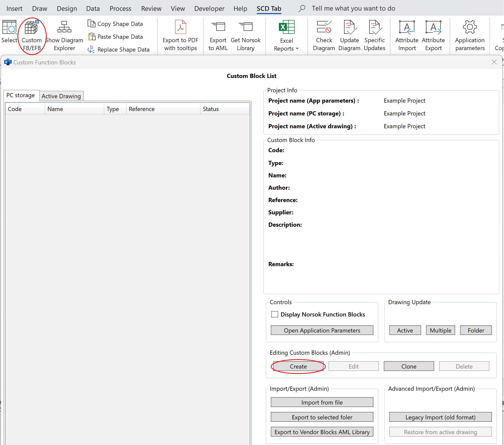Open the Excel Reports dropdown

coord(286,36)
